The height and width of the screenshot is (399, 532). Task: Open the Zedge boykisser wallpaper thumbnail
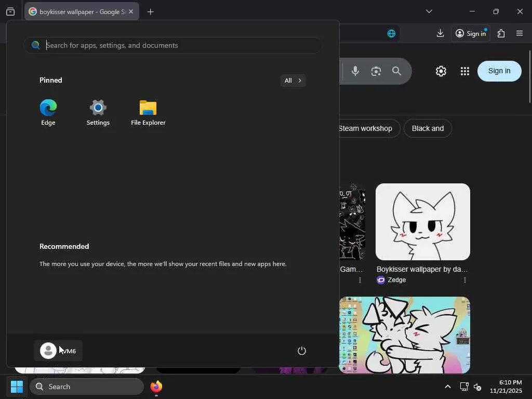tap(423, 222)
